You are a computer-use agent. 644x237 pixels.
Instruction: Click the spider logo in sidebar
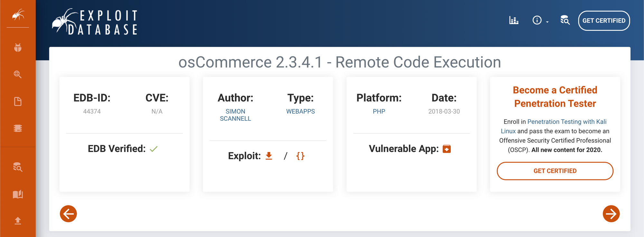tap(18, 15)
